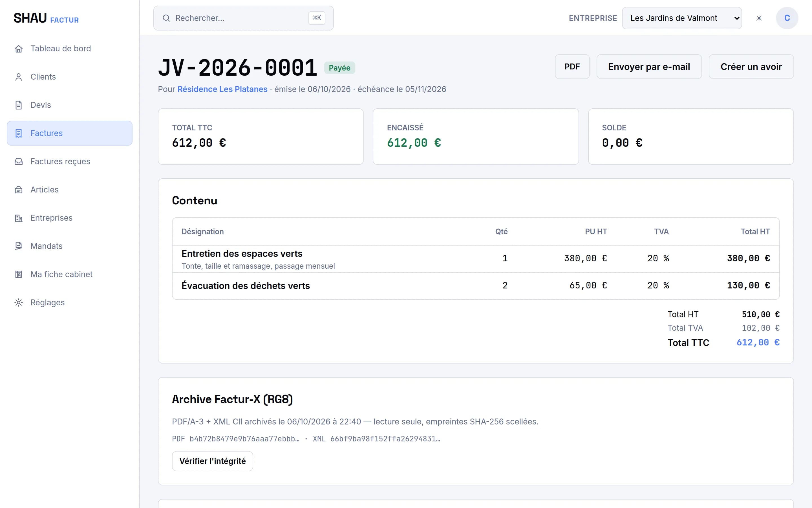Navigate to Articles
Viewport: 812px width, 508px height.
click(x=69, y=190)
